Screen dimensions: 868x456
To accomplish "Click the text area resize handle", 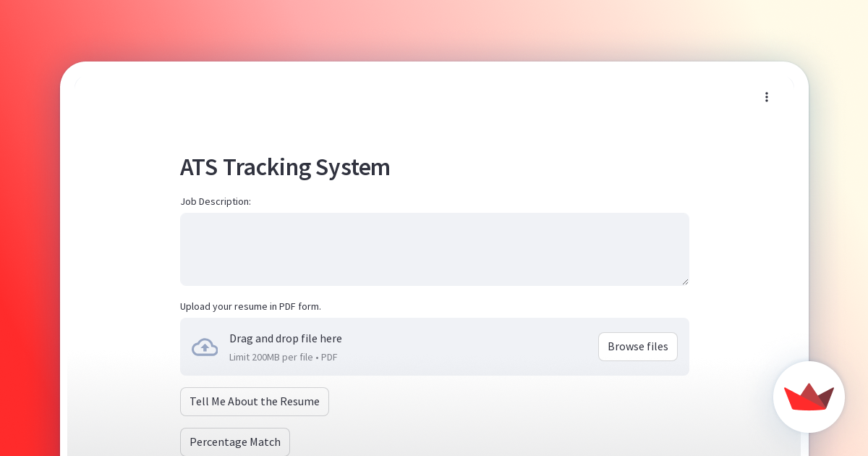I will 685,282.
